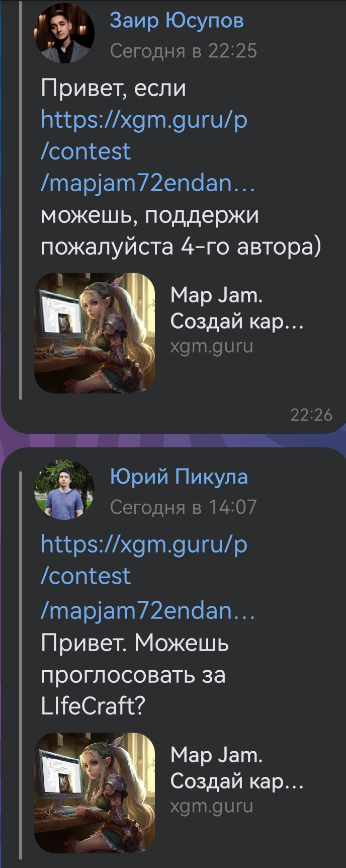Click the forwarded-message bar beside Заир's message
This screenshot has height=868, width=346.
[21, 200]
